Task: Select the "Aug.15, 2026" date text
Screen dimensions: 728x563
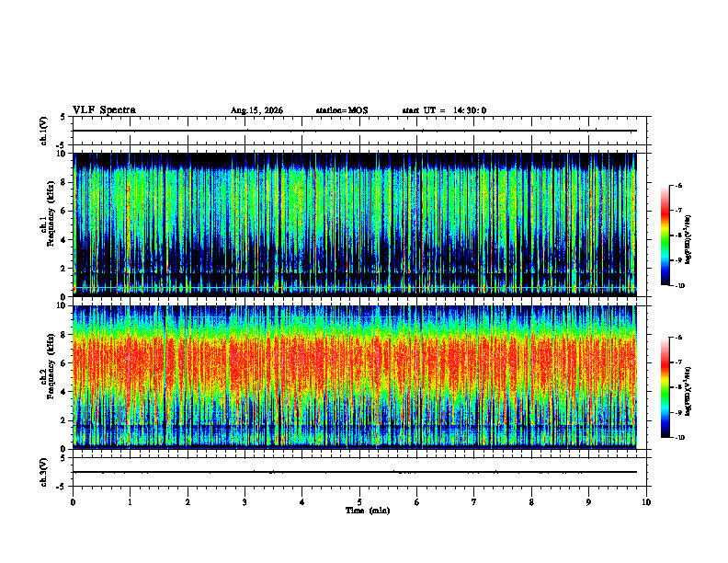Action: coord(256,110)
